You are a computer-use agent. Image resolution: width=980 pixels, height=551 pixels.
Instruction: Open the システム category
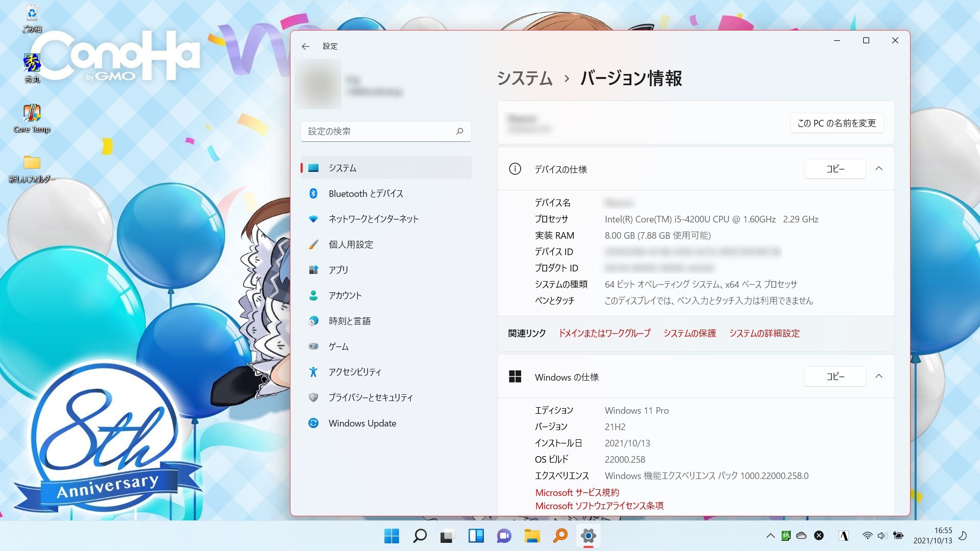click(386, 168)
